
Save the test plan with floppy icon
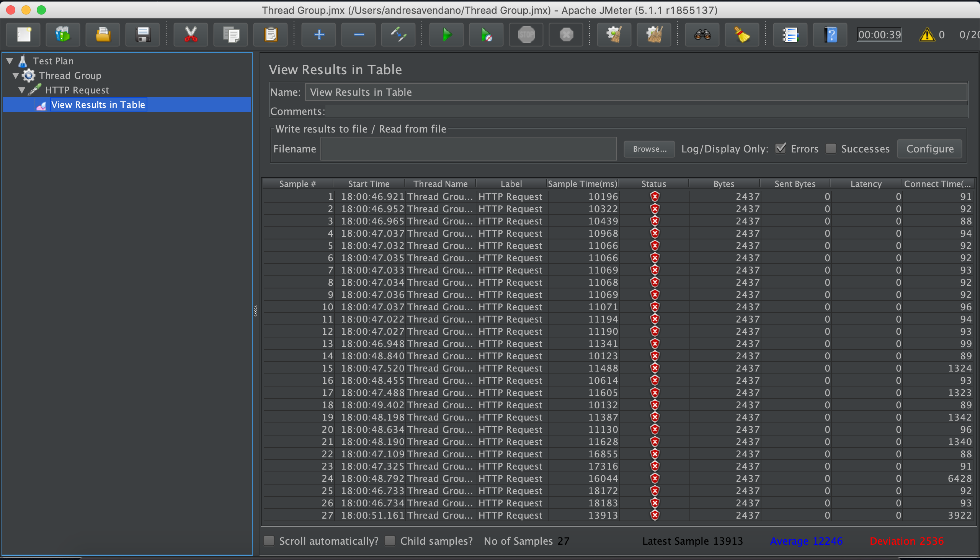143,34
